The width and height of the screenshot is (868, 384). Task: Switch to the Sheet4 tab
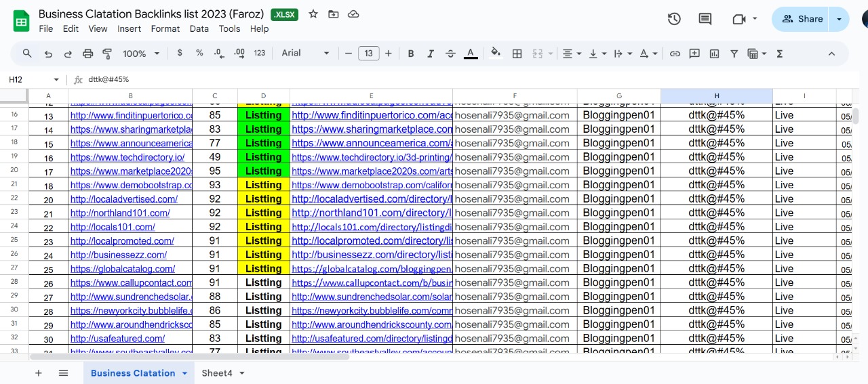(216, 373)
